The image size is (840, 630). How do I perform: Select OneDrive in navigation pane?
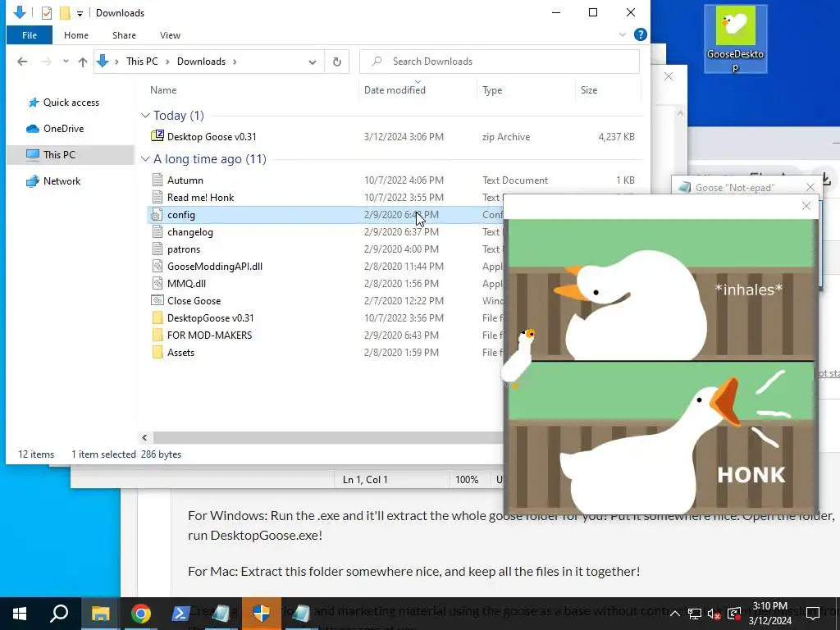(x=63, y=129)
